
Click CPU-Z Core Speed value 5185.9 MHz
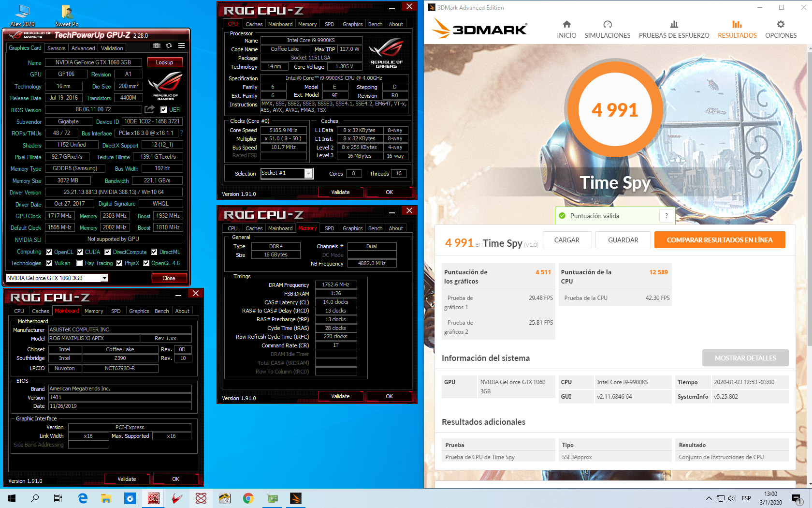tap(283, 130)
